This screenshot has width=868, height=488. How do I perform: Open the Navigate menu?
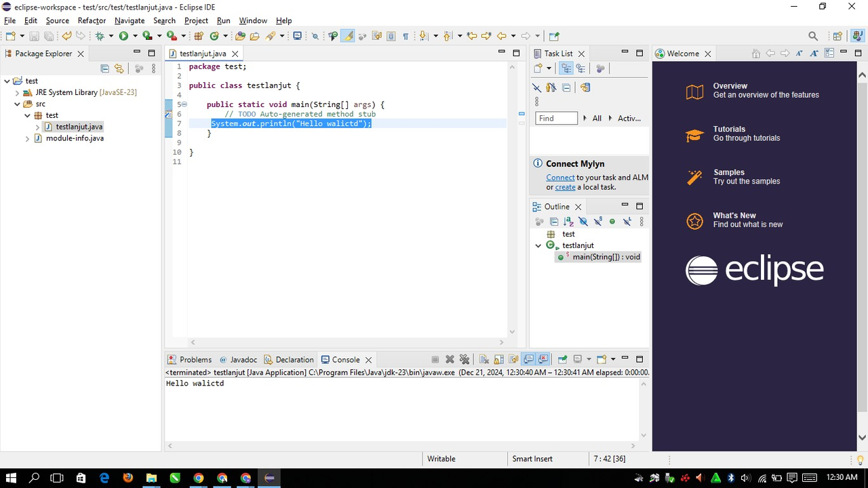click(x=130, y=20)
